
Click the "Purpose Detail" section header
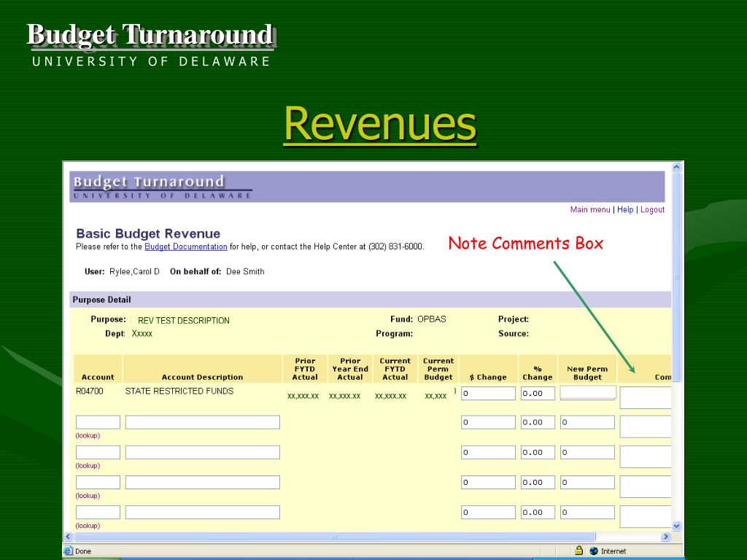tap(101, 300)
